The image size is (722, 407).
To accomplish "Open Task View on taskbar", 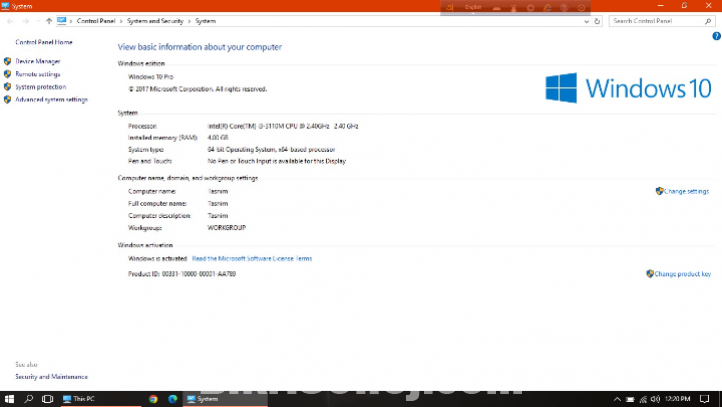I will pyautogui.click(x=47, y=399).
